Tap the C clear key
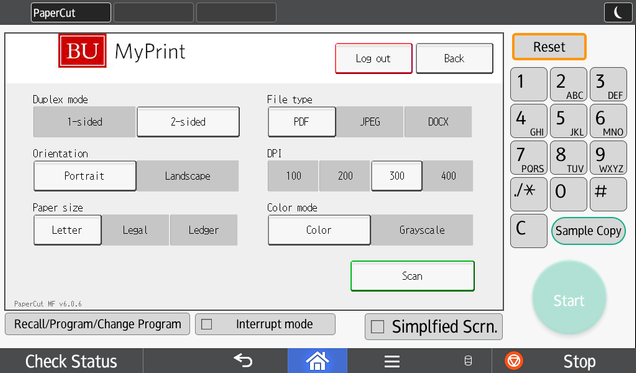Screen dimensions: 636x373 coord(529,231)
